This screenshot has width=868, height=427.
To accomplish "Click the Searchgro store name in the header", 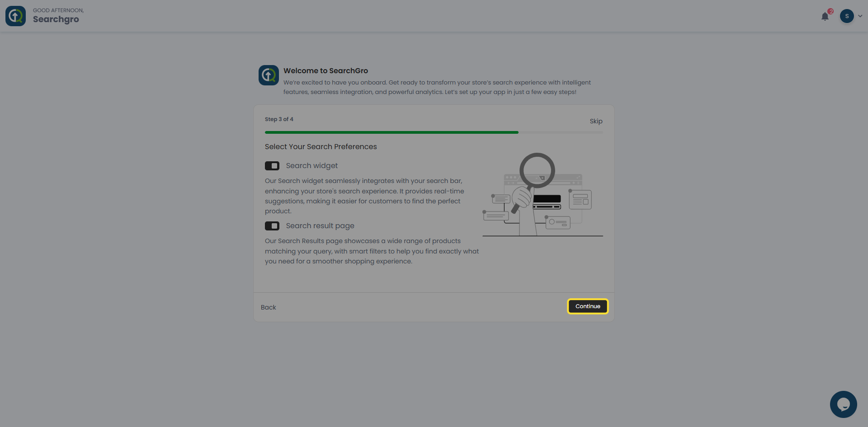I will (56, 19).
